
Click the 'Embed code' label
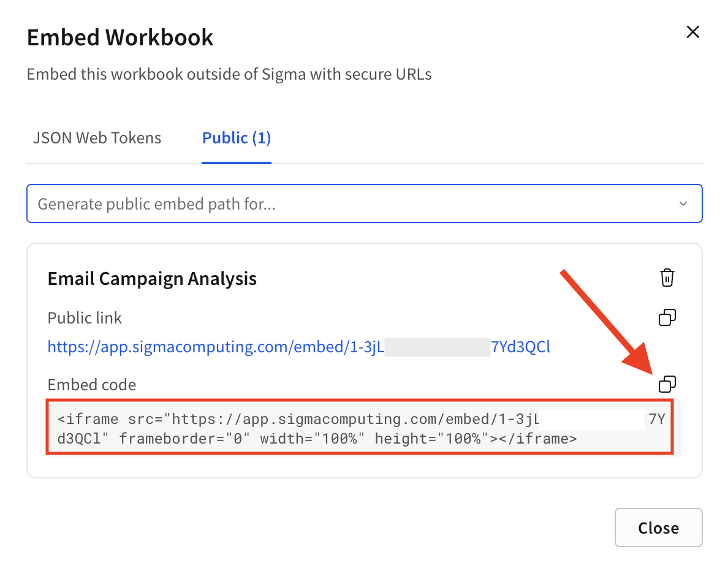point(92,385)
